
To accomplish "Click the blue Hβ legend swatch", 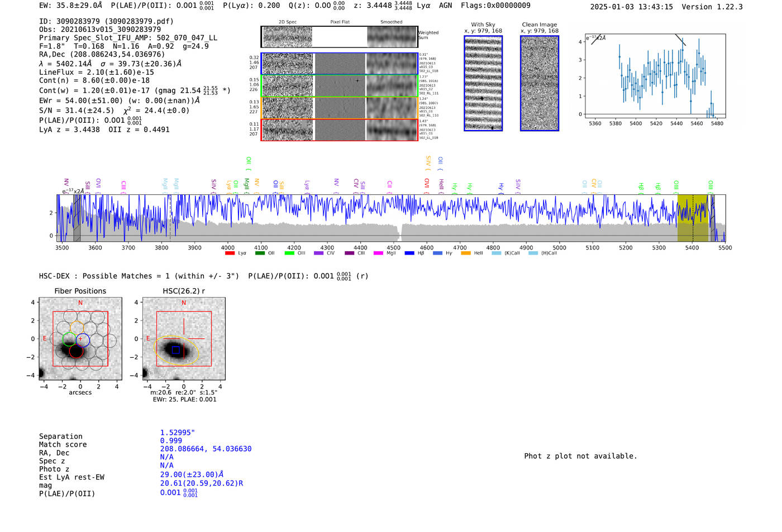I will pyautogui.click(x=409, y=253).
